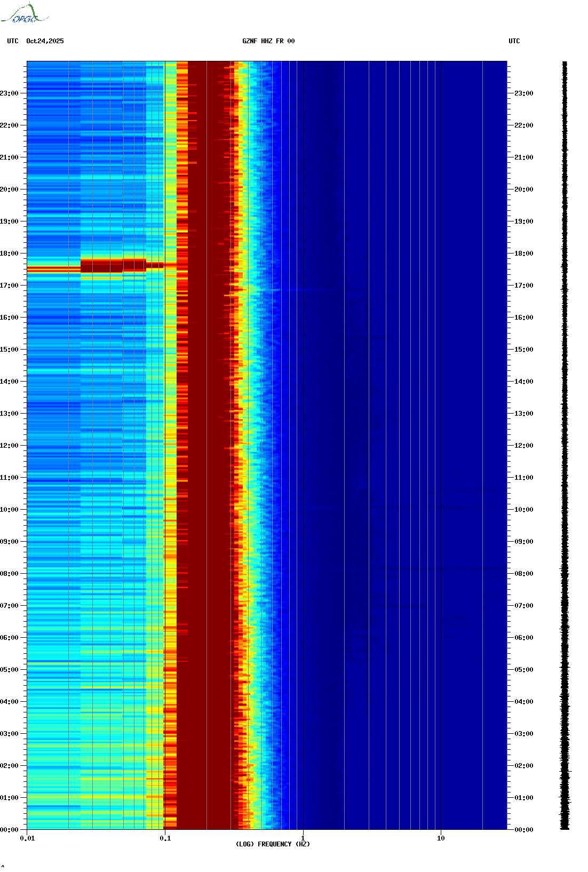588x872 pixels.
Task: Click the 06:00 label on right time axis
Action: coord(523,638)
